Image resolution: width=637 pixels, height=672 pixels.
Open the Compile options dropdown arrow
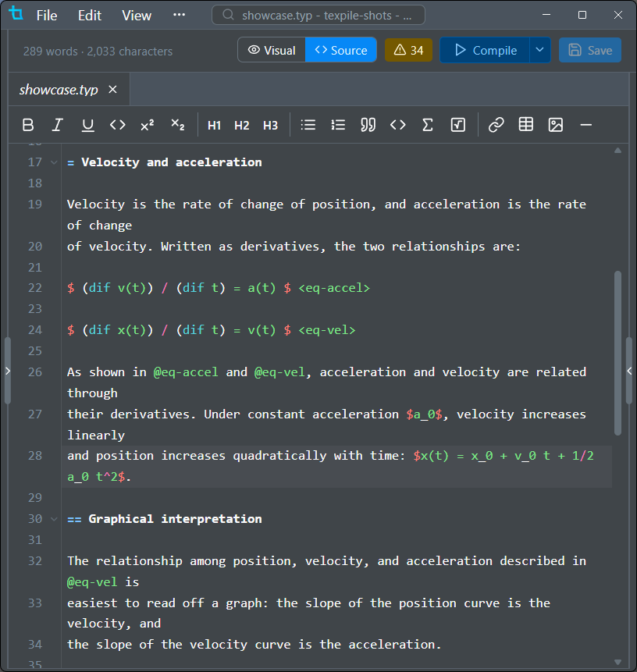tap(539, 50)
